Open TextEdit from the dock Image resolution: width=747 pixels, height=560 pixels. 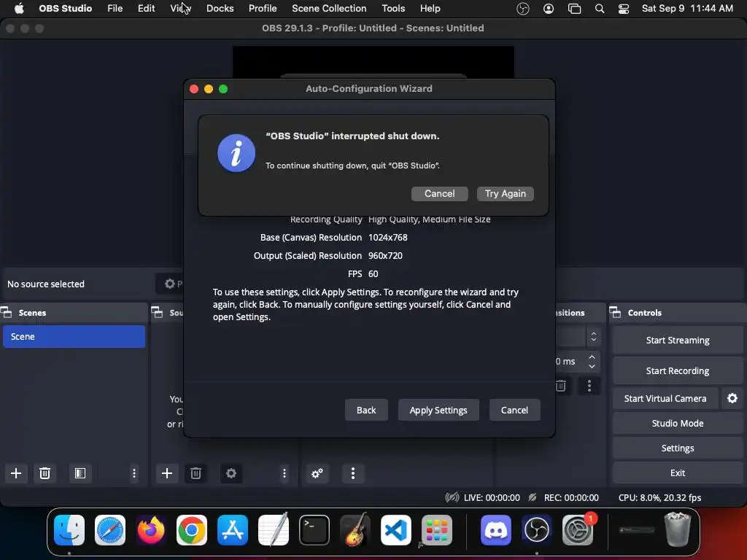(274, 530)
